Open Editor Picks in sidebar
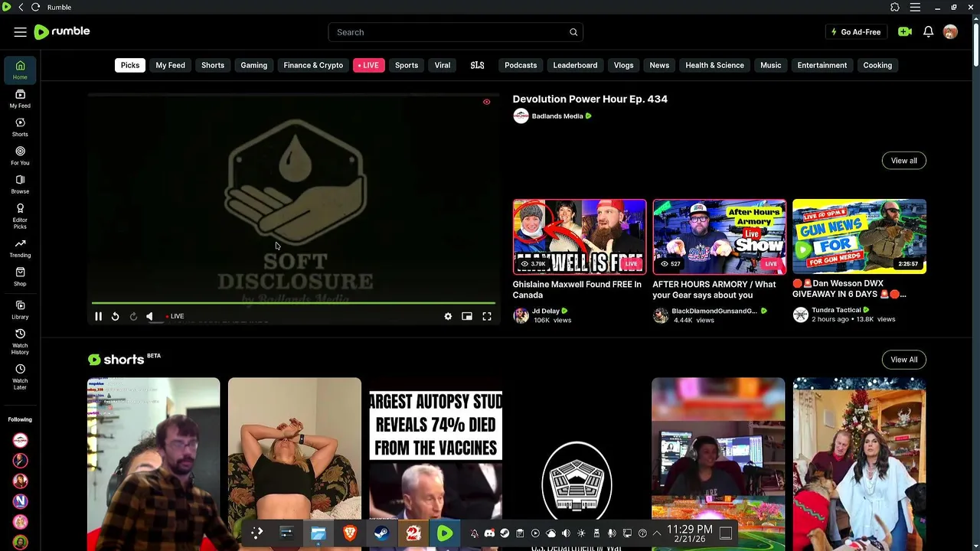The image size is (980, 551). point(20,216)
